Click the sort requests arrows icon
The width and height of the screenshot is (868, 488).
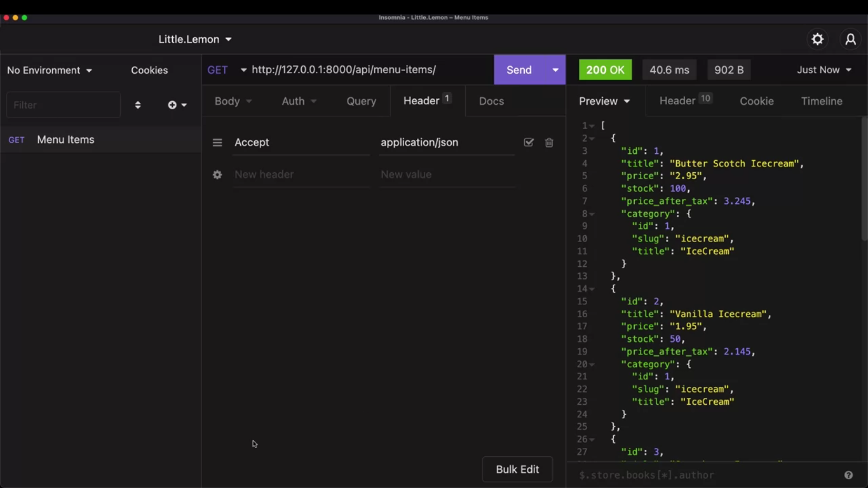click(x=138, y=105)
